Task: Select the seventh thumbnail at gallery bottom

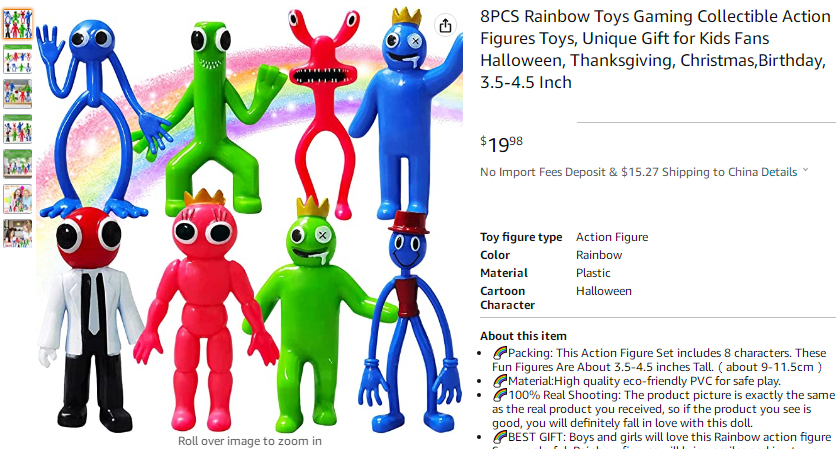Action: [18, 234]
